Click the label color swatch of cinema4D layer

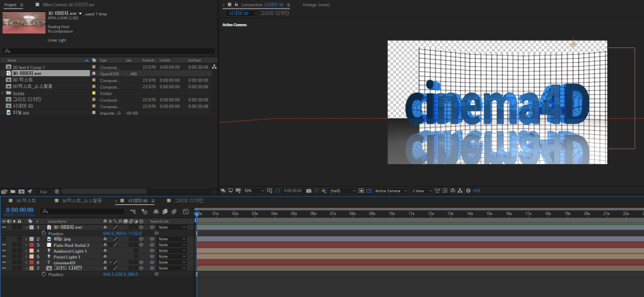point(31,262)
